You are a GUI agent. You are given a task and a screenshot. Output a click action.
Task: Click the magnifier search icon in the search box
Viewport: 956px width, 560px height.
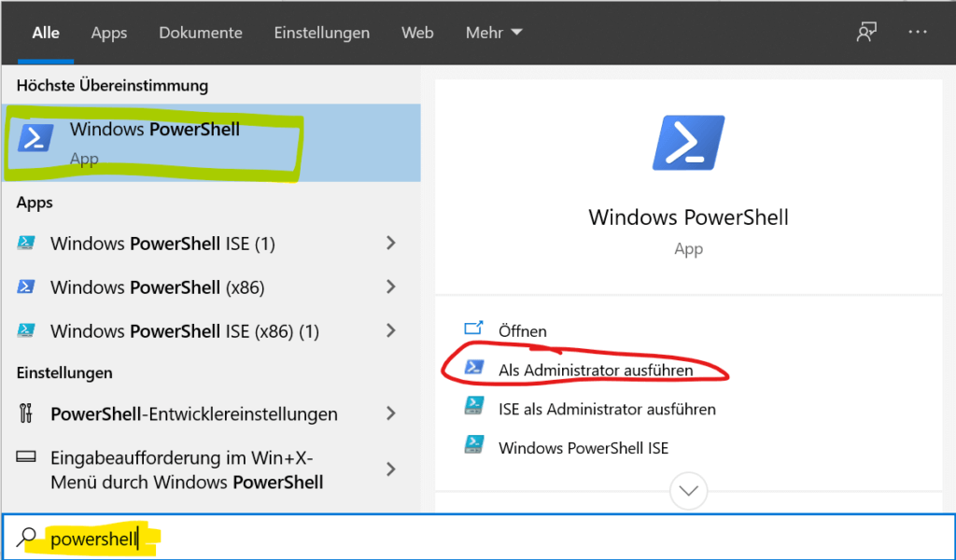pos(27,538)
